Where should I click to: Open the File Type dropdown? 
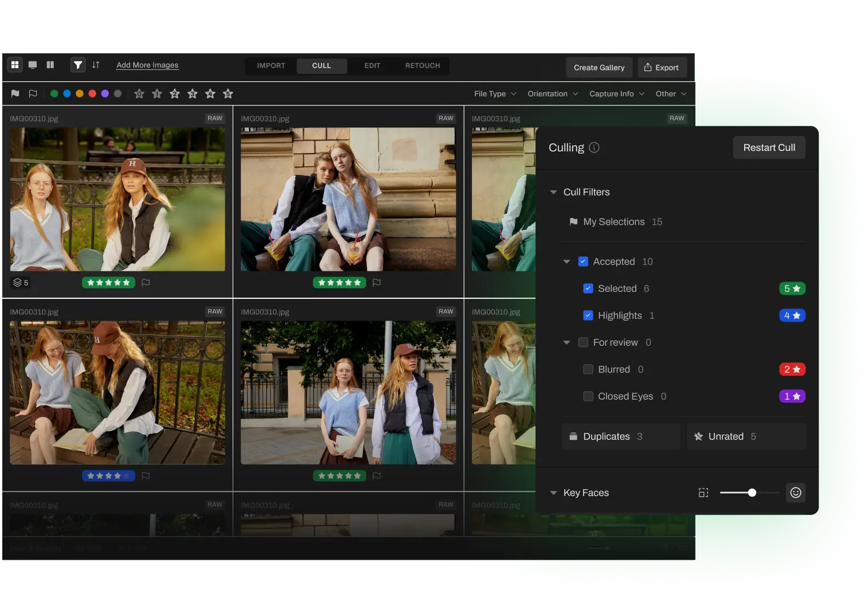tap(495, 93)
